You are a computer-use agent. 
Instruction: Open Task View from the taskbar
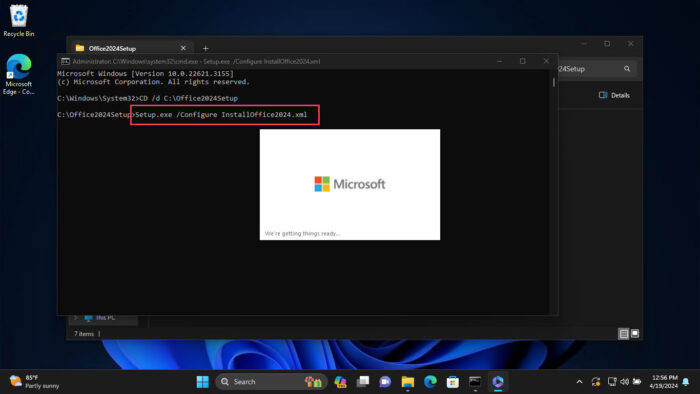362,382
